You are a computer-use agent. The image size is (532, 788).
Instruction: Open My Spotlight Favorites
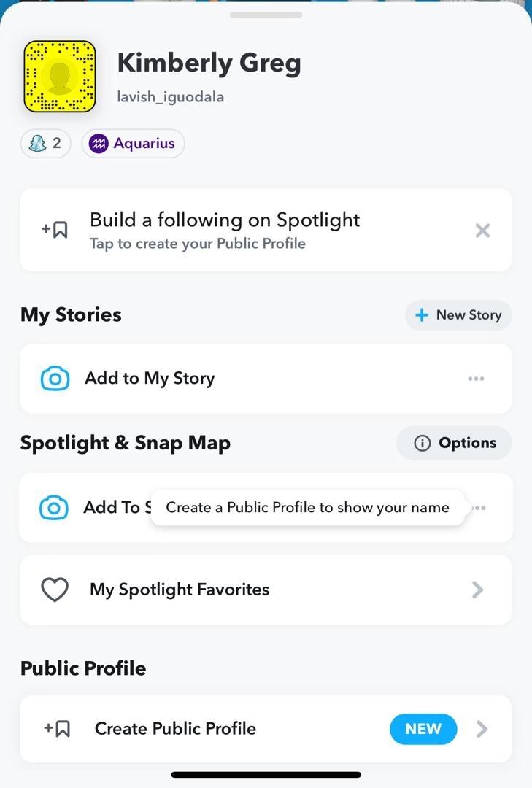180,590
